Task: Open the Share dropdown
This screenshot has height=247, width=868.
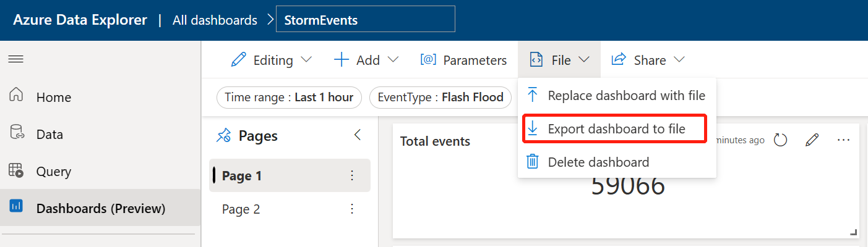Action: point(648,60)
